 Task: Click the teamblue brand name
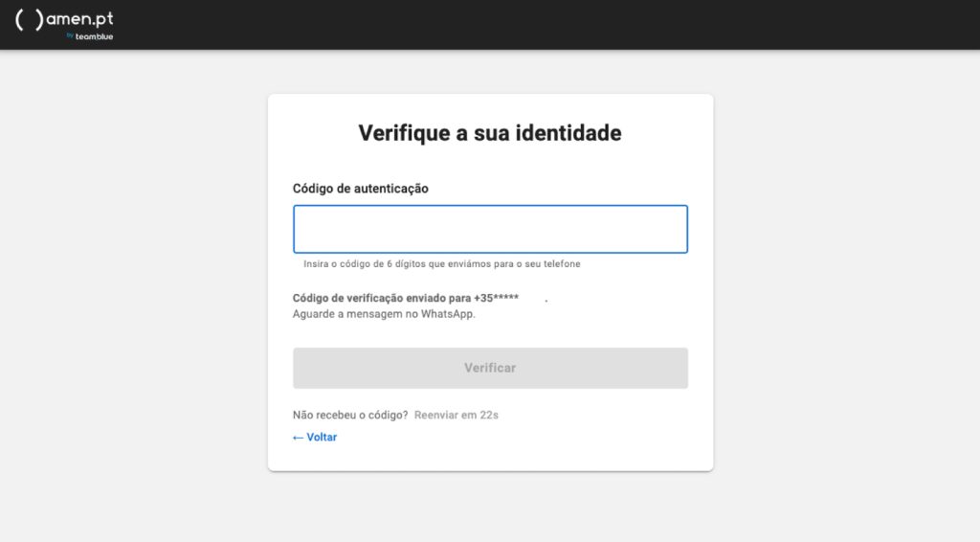click(95, 37)
